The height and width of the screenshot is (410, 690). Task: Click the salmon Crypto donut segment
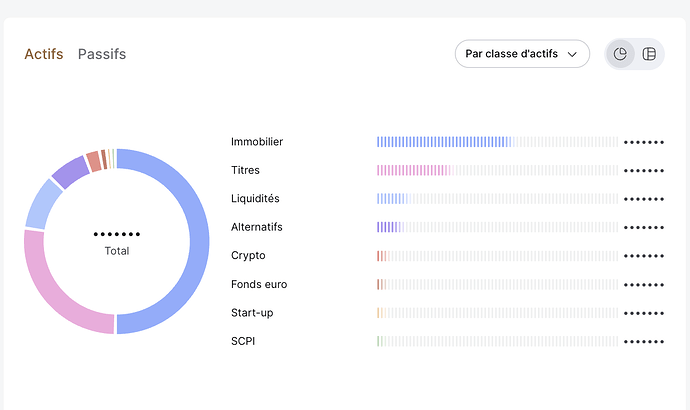(x=93, y=161)
